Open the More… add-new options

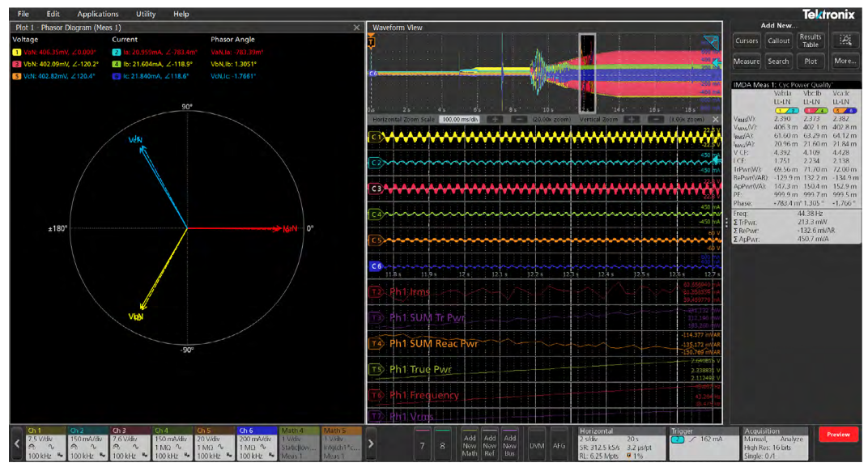(845, 61)
